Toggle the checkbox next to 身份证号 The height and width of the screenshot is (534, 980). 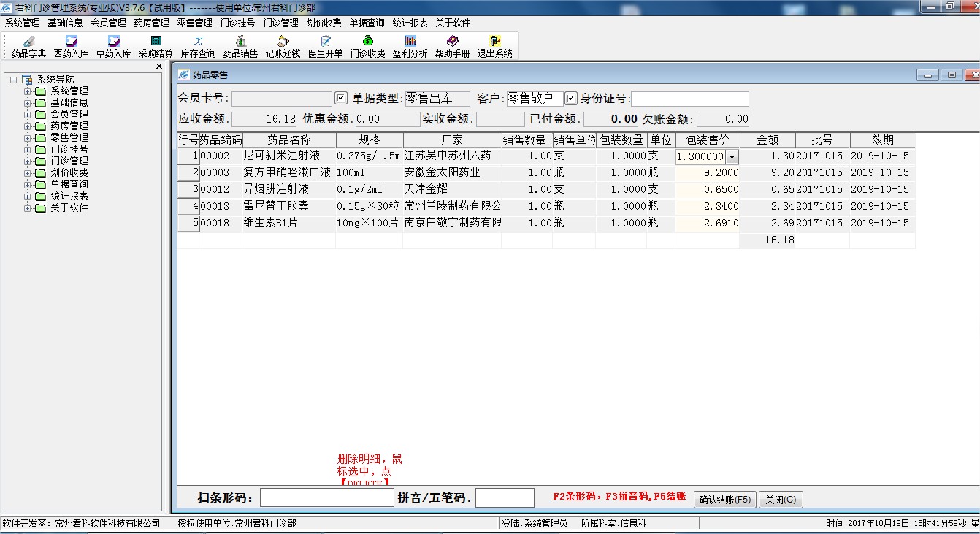tap(571, 98)
